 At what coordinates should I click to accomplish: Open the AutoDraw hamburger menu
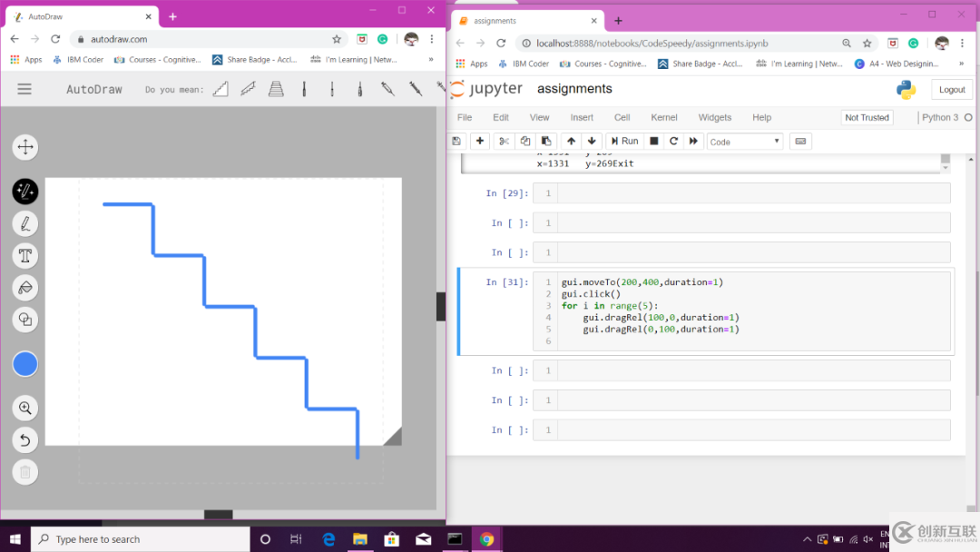click(24, 89)
